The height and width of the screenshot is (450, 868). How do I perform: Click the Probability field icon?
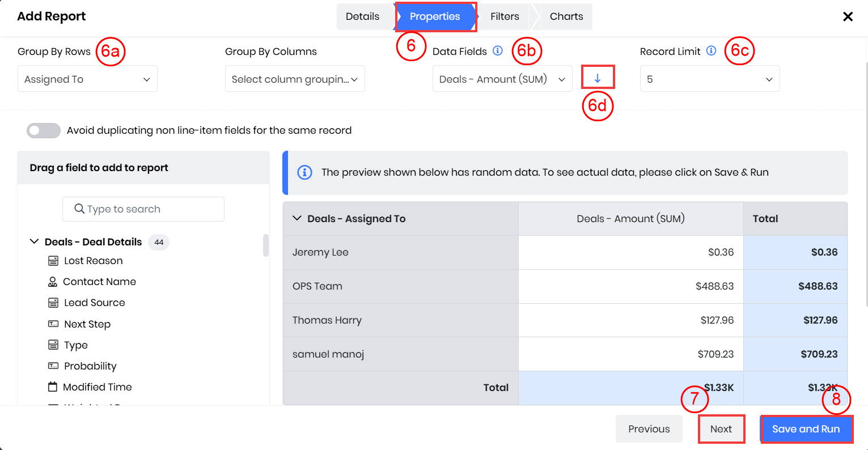pyautogui.click(x=53, y=366)
